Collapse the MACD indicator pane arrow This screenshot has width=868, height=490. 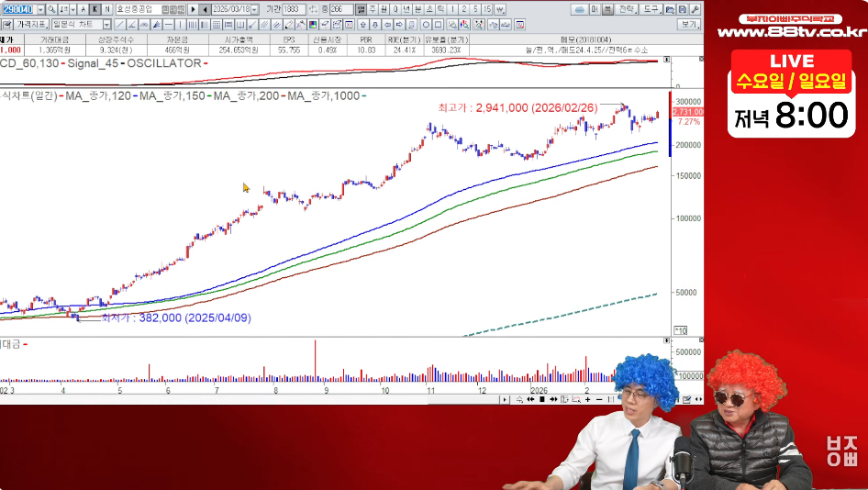pos(666,60)
